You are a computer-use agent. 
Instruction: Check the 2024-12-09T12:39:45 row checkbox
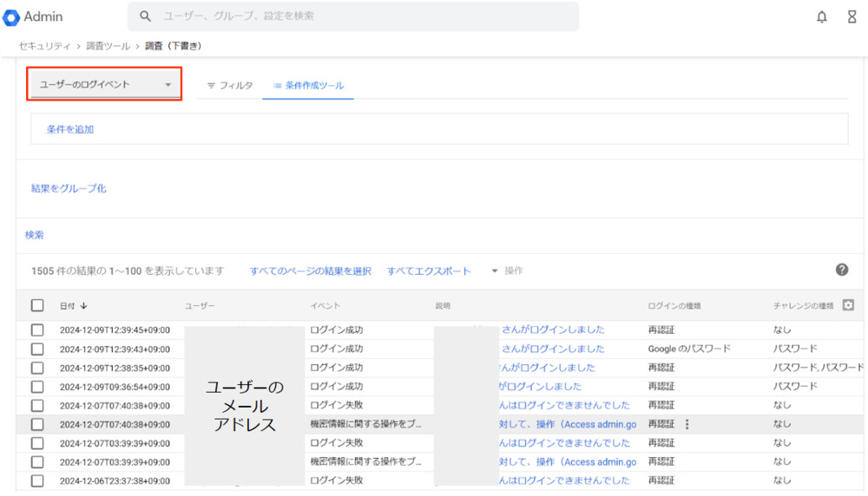37,330
